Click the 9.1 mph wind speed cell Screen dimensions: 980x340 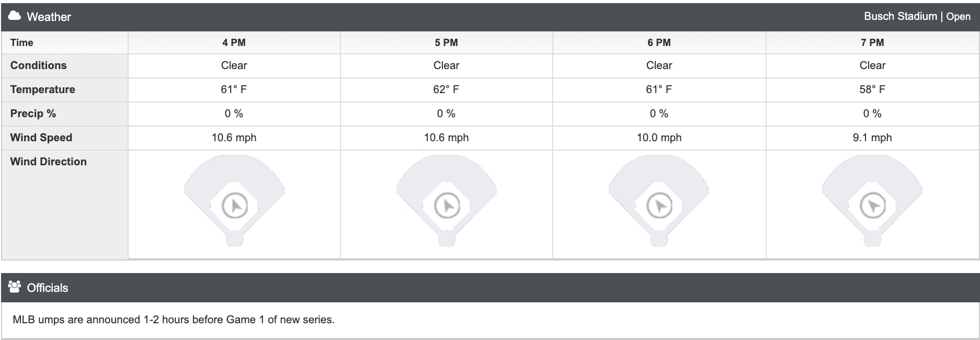pos(872,138)
